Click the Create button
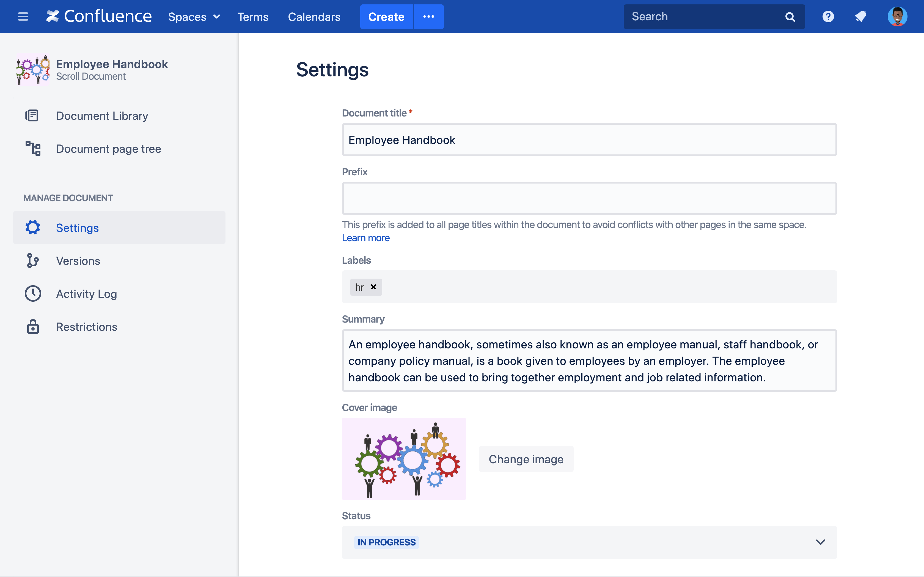Image resolution: width=924 pixels, height=577 pixels. [386, 17]
